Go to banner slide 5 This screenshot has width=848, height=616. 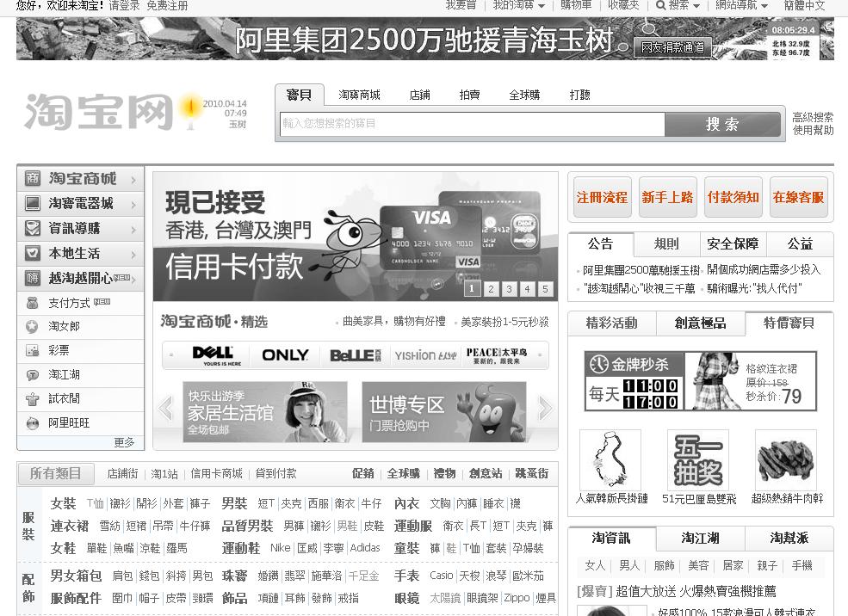click(545, 289)
